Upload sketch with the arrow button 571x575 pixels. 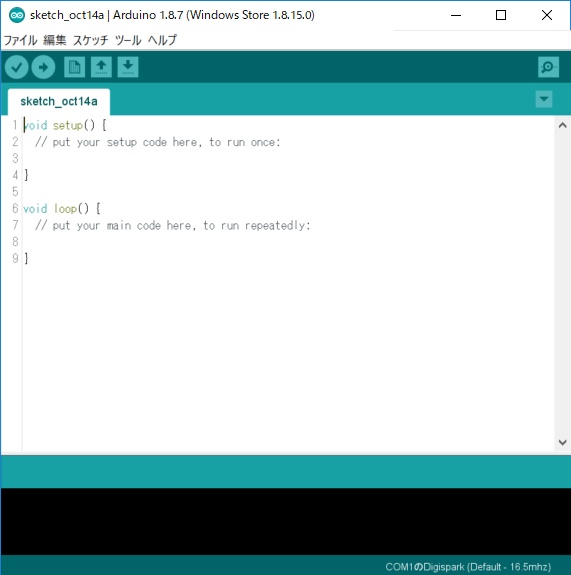43,67
